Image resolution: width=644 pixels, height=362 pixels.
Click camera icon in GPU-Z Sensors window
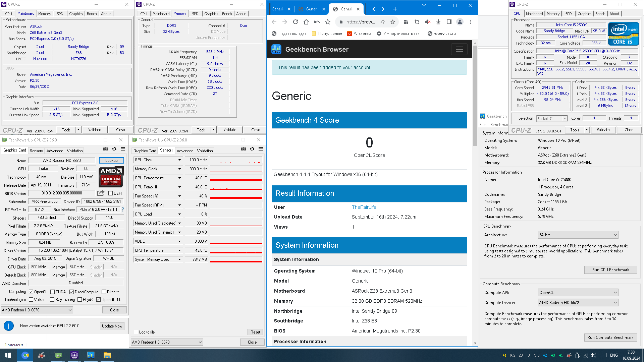[x=244, y=149]
